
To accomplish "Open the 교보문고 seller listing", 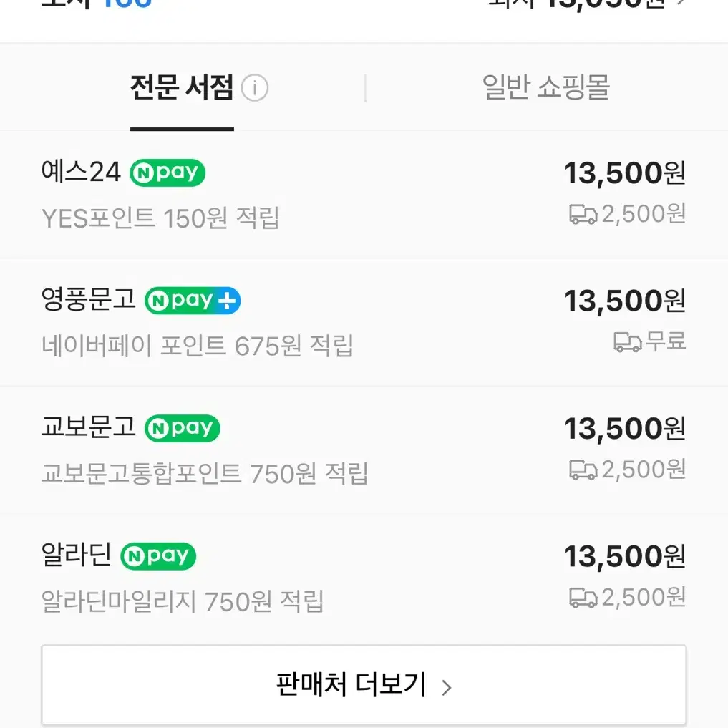I will [x=364, y=450].
